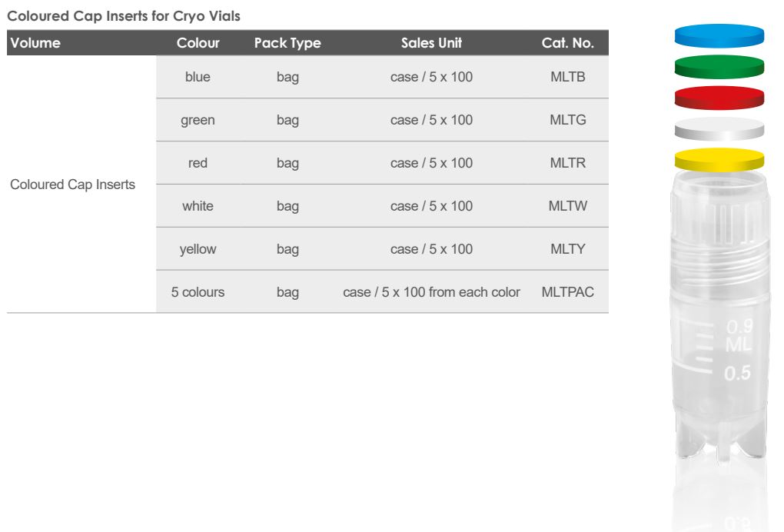Click the blue cap insert disc

point(719,35)
